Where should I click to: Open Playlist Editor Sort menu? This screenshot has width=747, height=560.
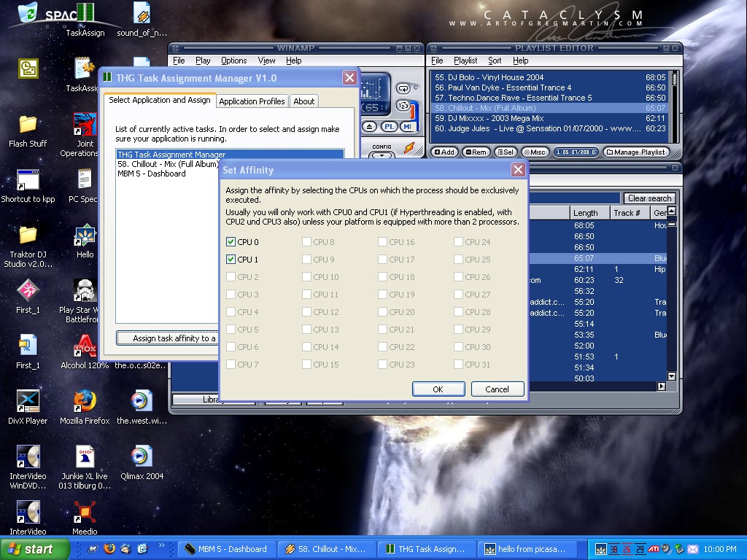pyautogui.click(x=495, y=61)
